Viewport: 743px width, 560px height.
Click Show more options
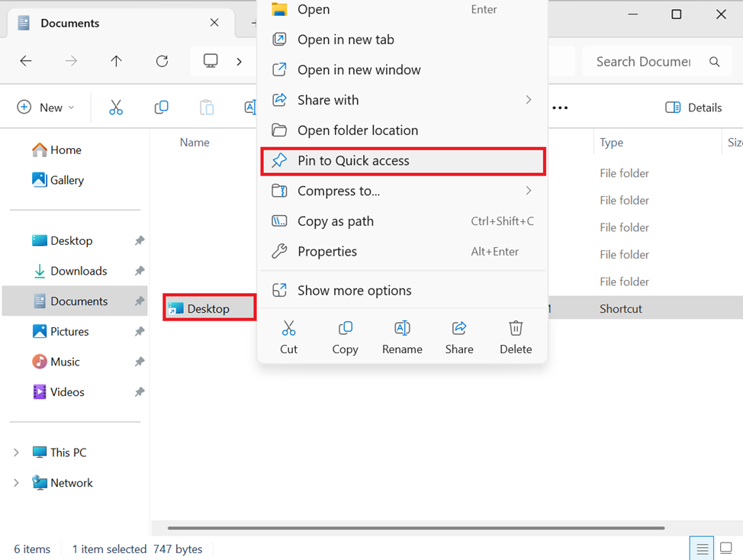pyautogui.click(x=403, y=291)
